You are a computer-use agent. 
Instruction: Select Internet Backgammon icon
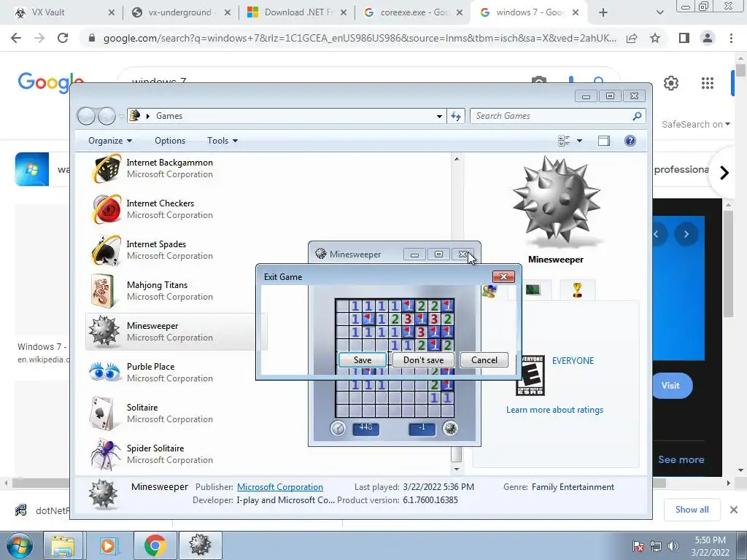[x=106, y=168]
